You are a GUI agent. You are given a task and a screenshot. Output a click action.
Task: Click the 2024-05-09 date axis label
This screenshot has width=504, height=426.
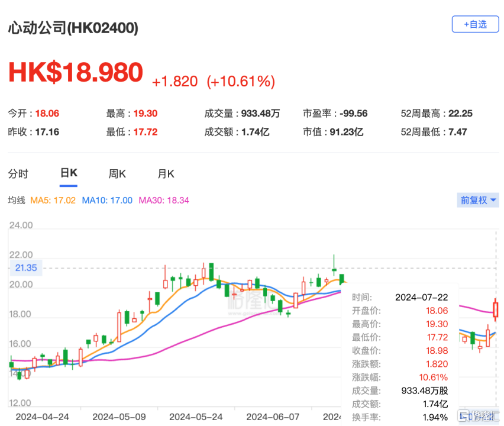[x=119, y=417]
